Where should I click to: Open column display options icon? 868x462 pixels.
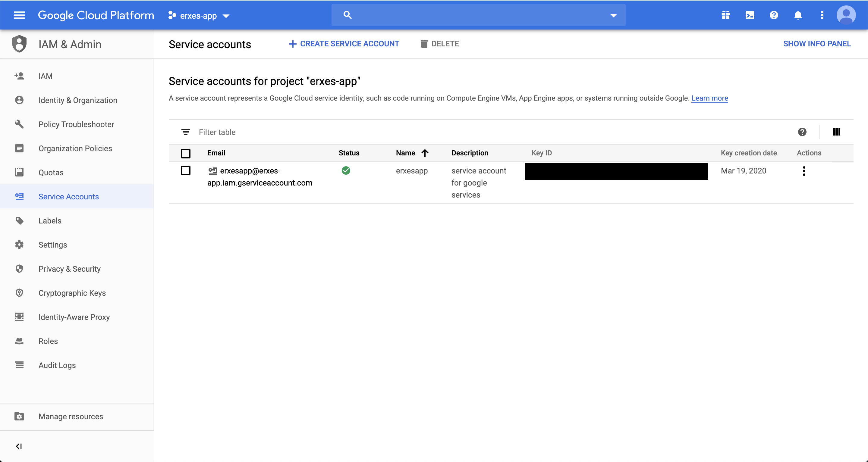click(836, 132)
